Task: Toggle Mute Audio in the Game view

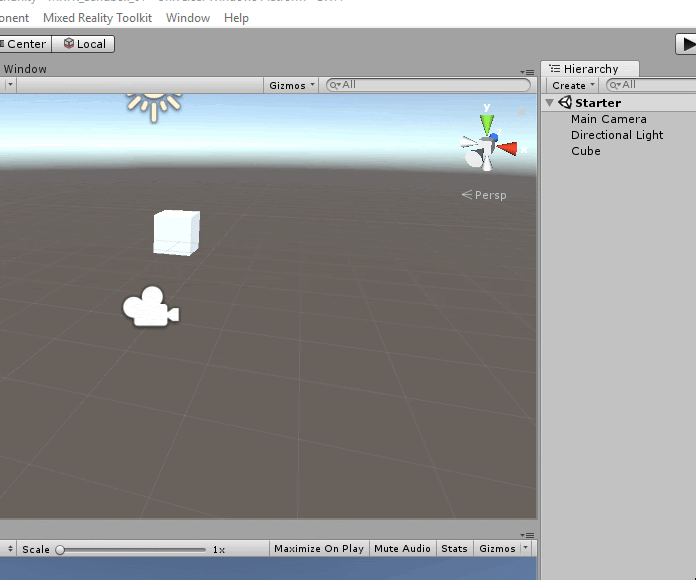Action: [402, 549]
